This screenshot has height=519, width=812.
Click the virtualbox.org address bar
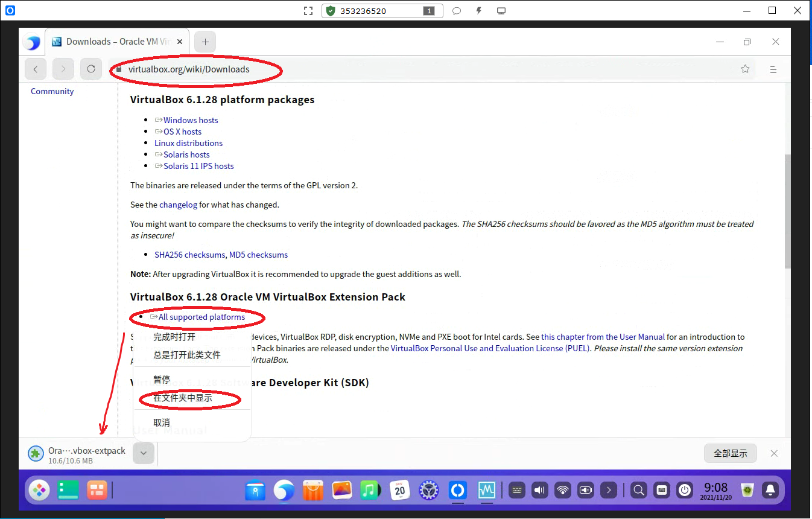pyautogui.click(x=422, y=69)
